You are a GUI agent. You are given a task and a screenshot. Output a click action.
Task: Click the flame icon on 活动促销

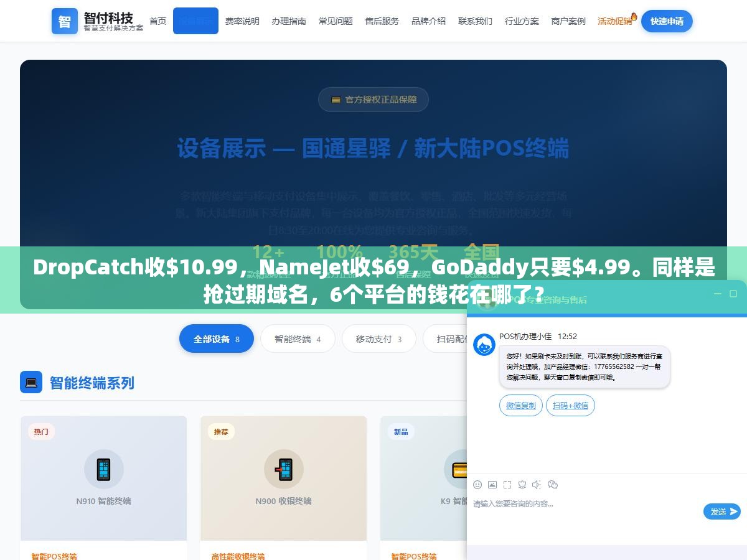pos(634,17)
